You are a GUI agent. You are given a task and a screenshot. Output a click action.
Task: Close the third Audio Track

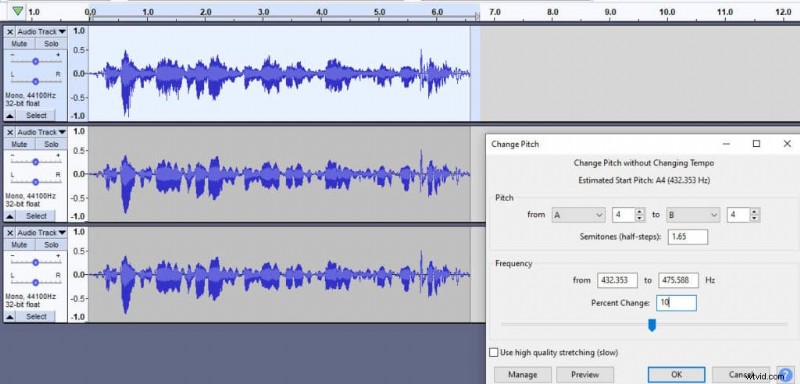coord(10,233)
